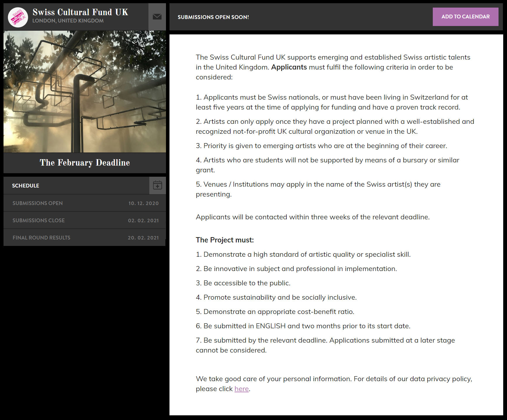Click 'The Project must:' heading
Screen dimensions: 507x420
click(225, 240)
